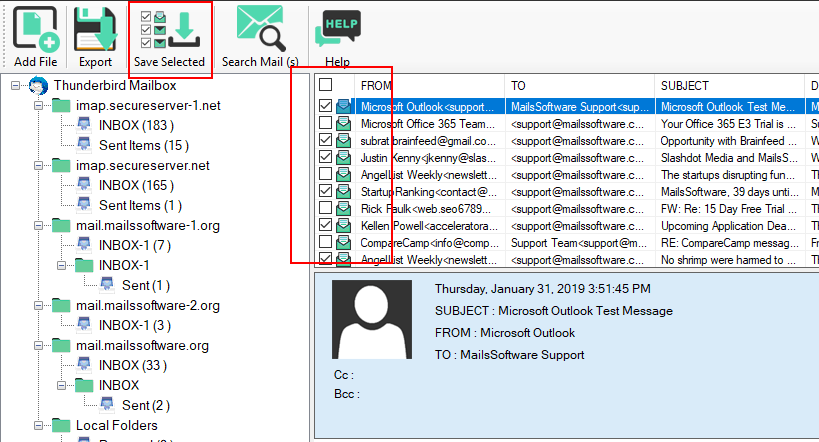Click the "Thunderbird Mailbox" tree label

(115, 85)
